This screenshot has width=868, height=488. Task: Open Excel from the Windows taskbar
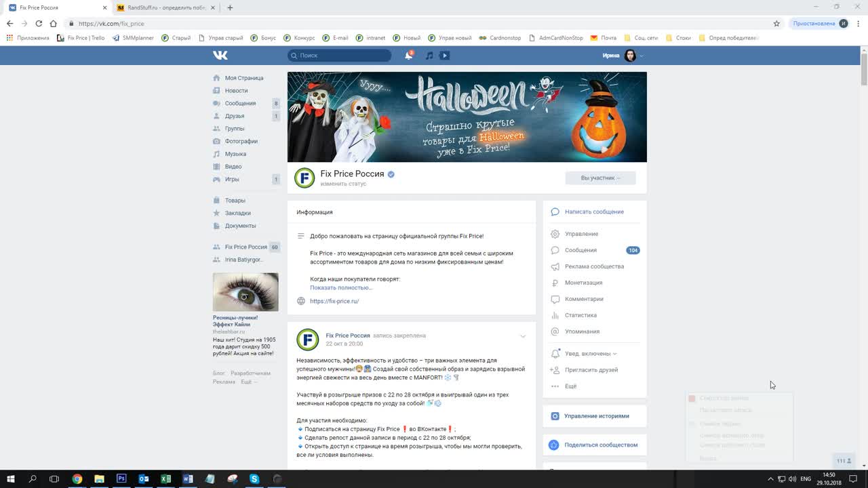[165, 479]
